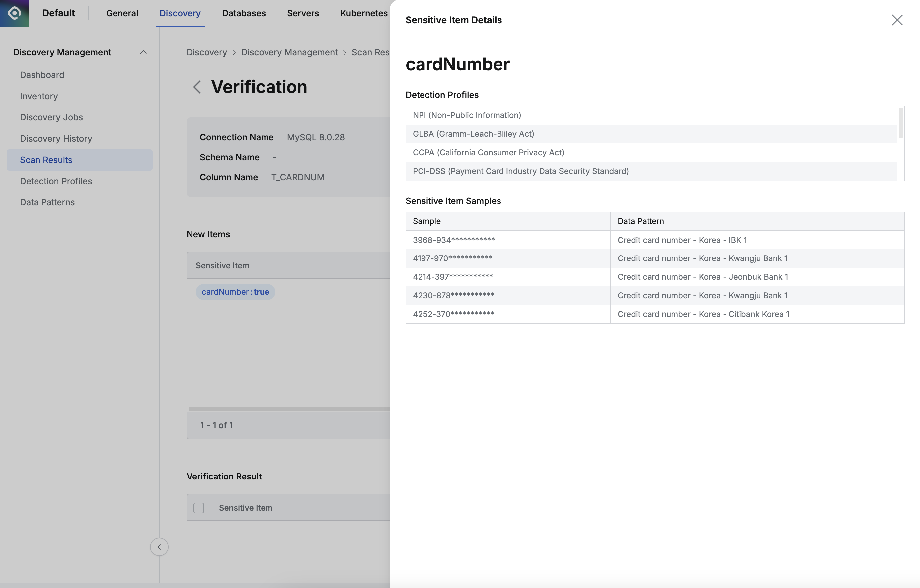Collapse the Discovery Management section chevron
920x588 pixels.
(x=143, y=52)
